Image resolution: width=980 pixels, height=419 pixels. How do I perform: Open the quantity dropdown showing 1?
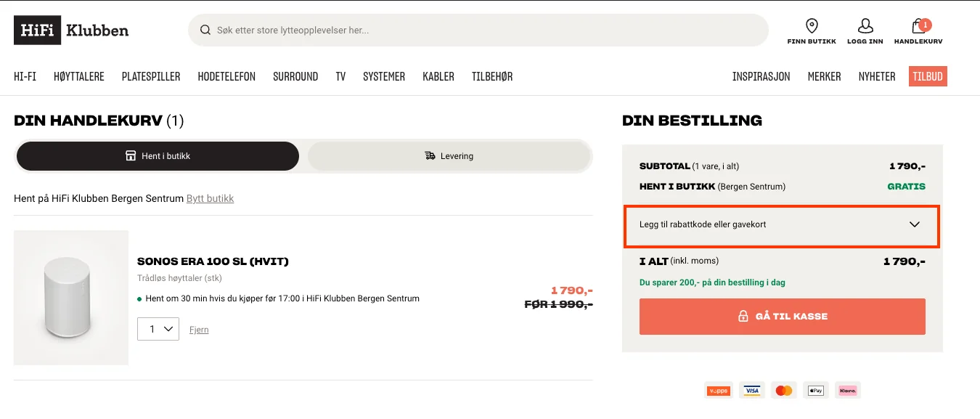158,329
